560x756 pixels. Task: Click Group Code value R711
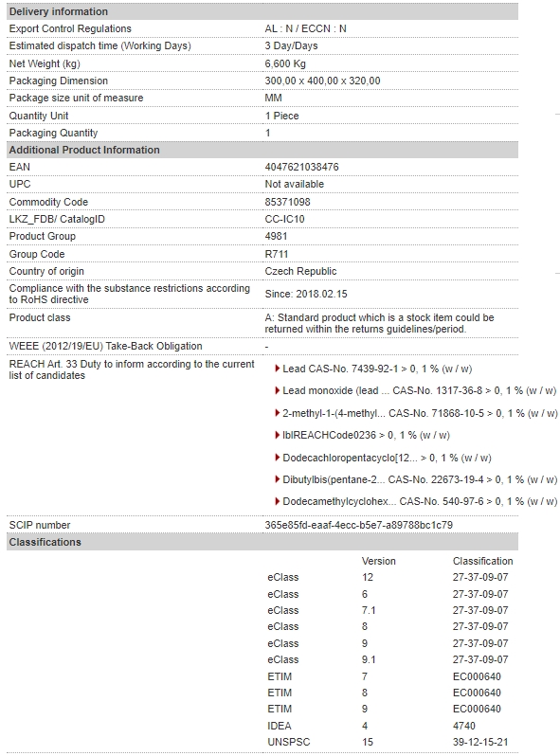tap(277, 254)
